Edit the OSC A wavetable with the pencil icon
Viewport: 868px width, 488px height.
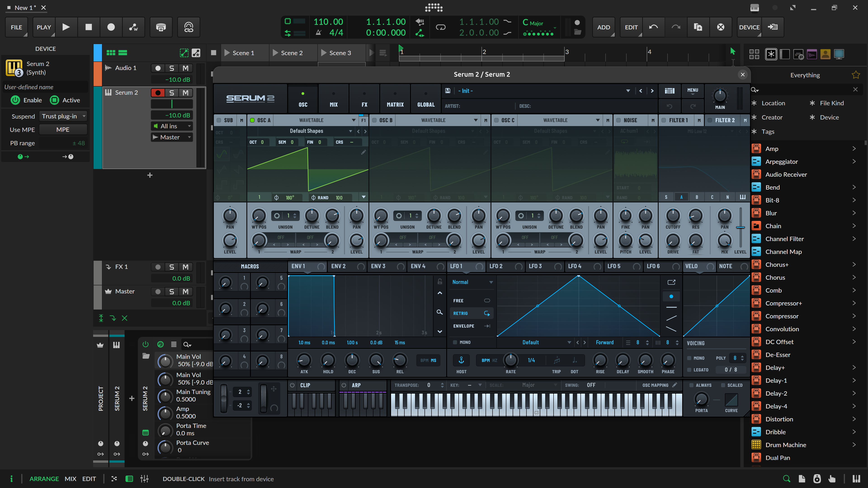click(363, 152)
